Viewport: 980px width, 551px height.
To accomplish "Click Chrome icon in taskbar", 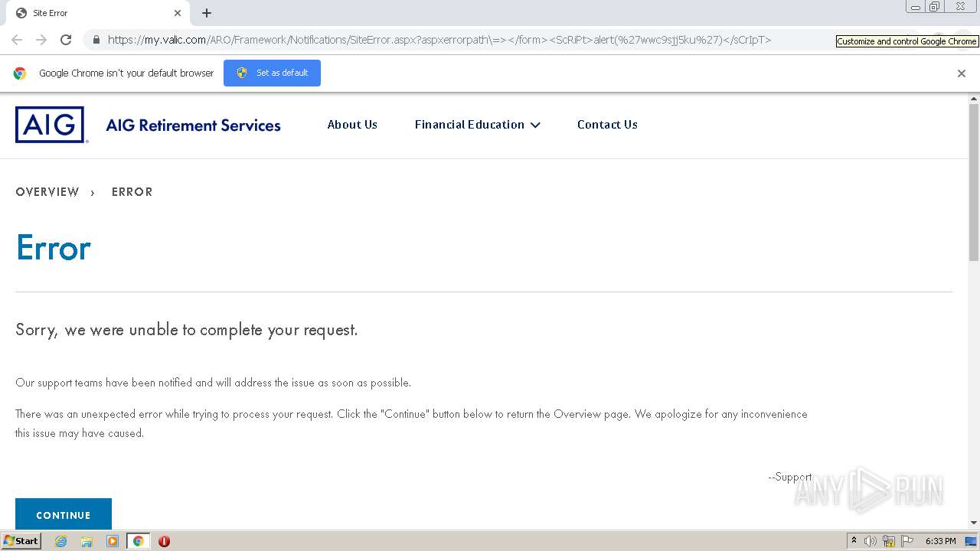I will click(138, 541).
